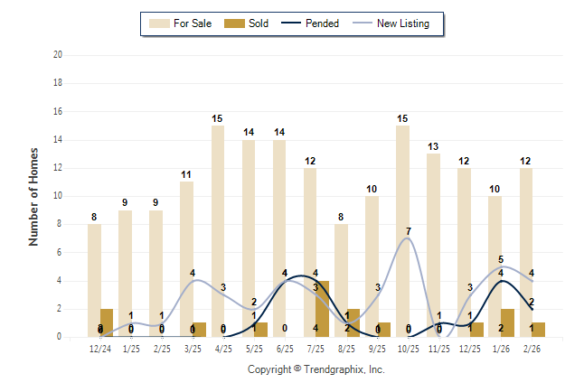This screenshot has width=584, height=392.
Task: Click the 12/24 x-axis label
Action: (x=100, y=347)
